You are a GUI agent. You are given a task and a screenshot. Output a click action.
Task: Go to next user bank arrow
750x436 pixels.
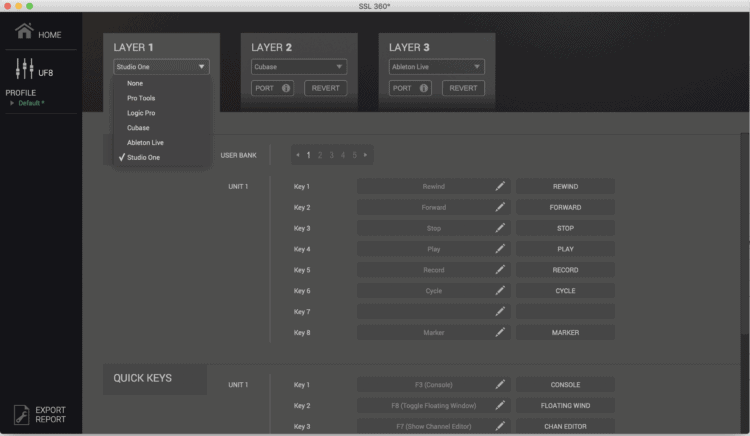365,155
